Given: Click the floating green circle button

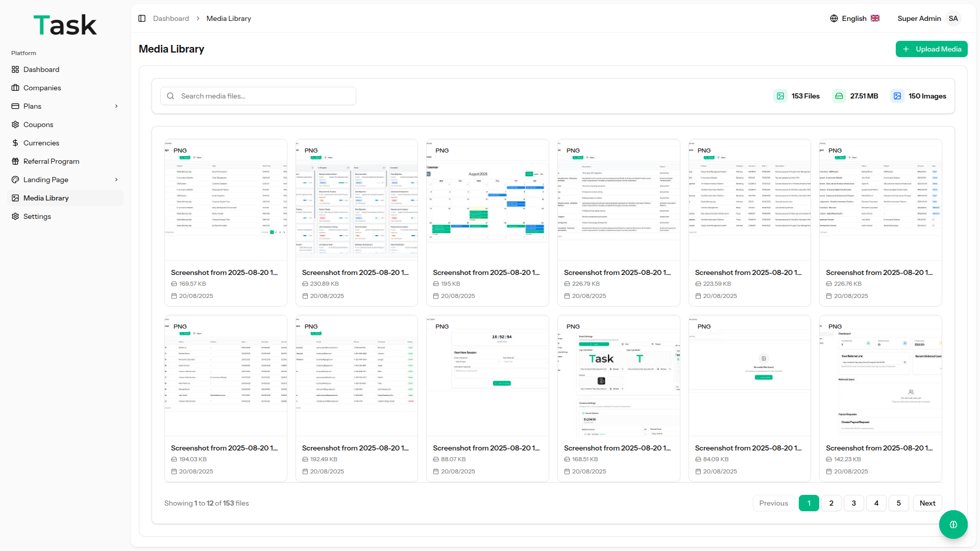Looking at the screenshot, I should coord(953,524).
